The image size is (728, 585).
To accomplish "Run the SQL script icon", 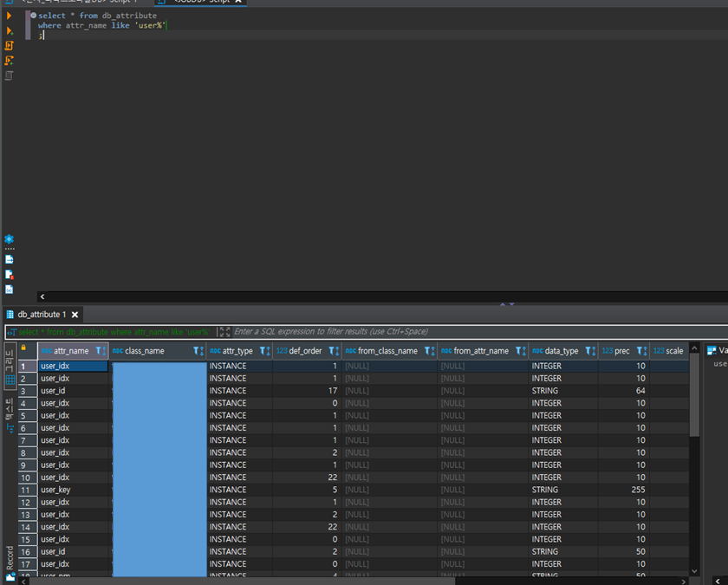I will 9,45.
